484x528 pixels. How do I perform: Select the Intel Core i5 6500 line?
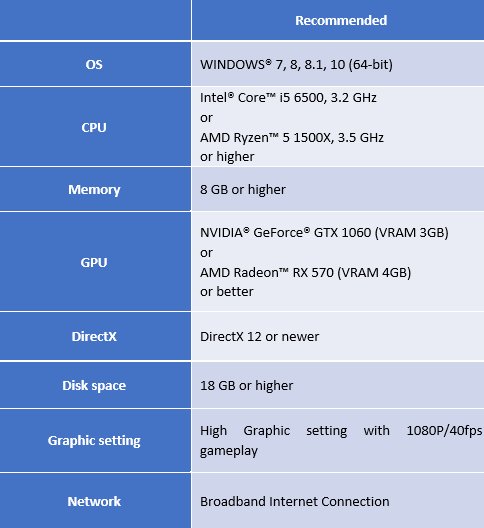(288, 98)
